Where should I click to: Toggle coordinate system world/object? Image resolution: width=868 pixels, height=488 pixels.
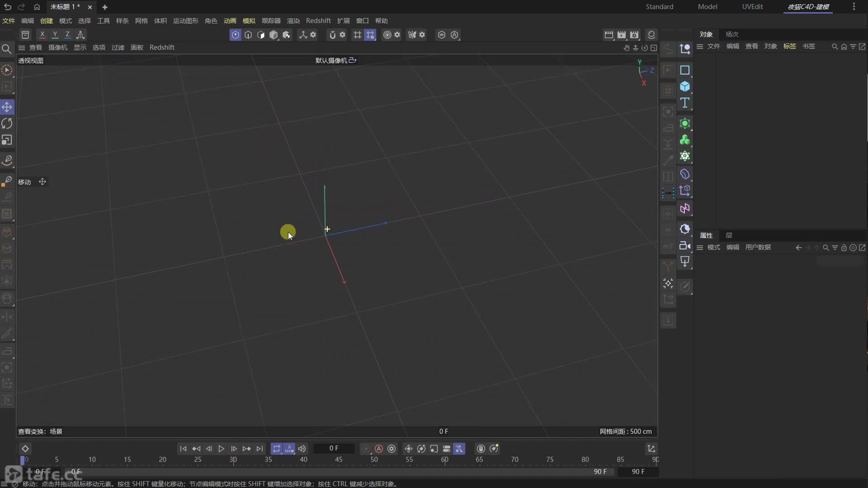click(x=80, y=35)
